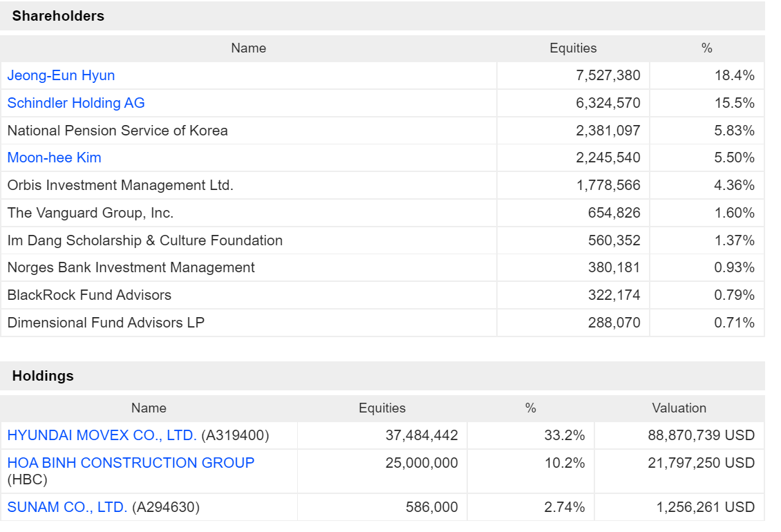Click the 2,245,540 equities value
The width and height of the screenshot is (781, 532).
tap(608, 158)
